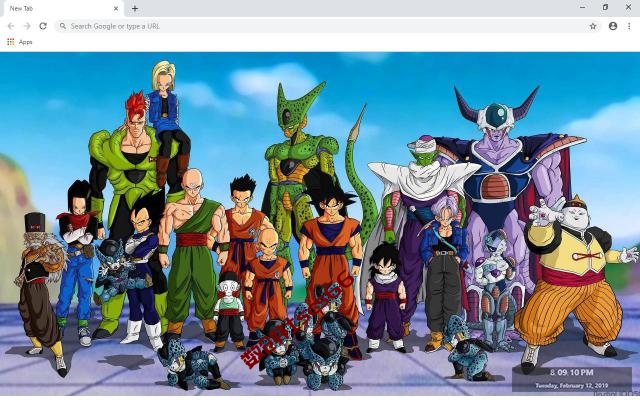Click the Search Google or type a URL field

click(x=327, y=26)
